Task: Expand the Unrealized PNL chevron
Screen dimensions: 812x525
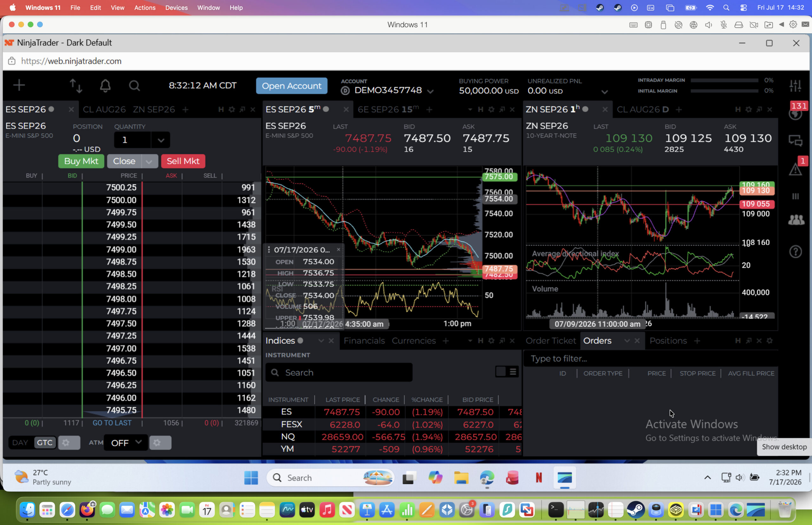Action: pos(604,92)
